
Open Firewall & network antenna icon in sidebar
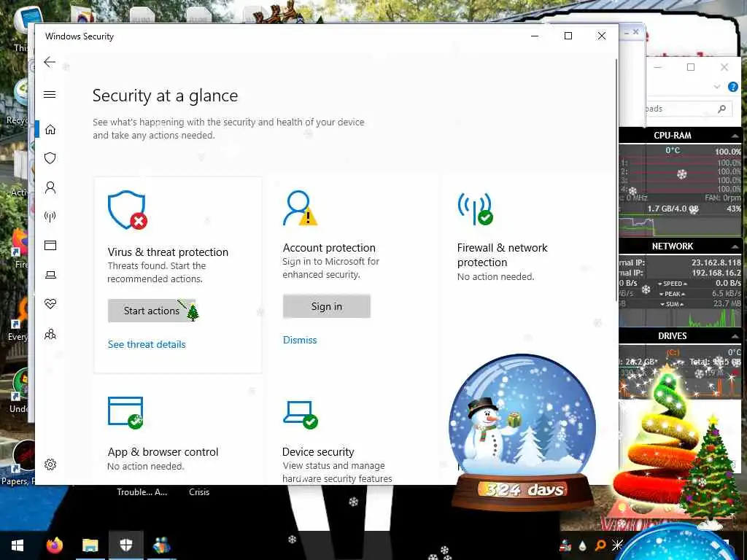click(50, 217)
